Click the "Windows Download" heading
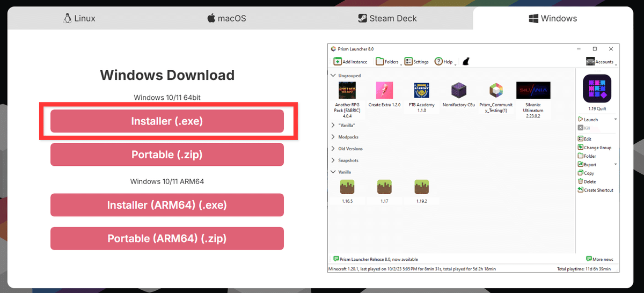The image size is (644, 293). (x=167, y=75)
